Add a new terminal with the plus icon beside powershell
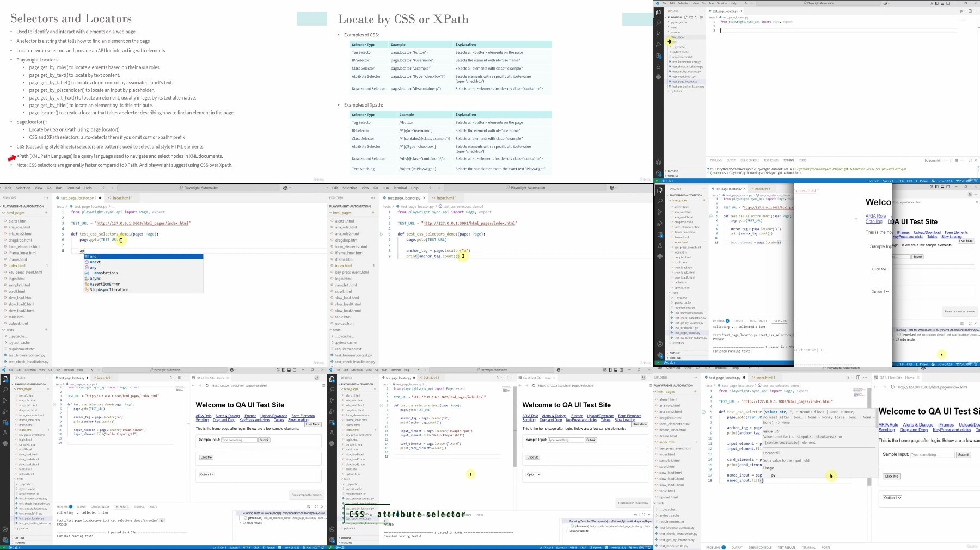Viewport: 980px width, 550px height. click(x=944, y=160)
